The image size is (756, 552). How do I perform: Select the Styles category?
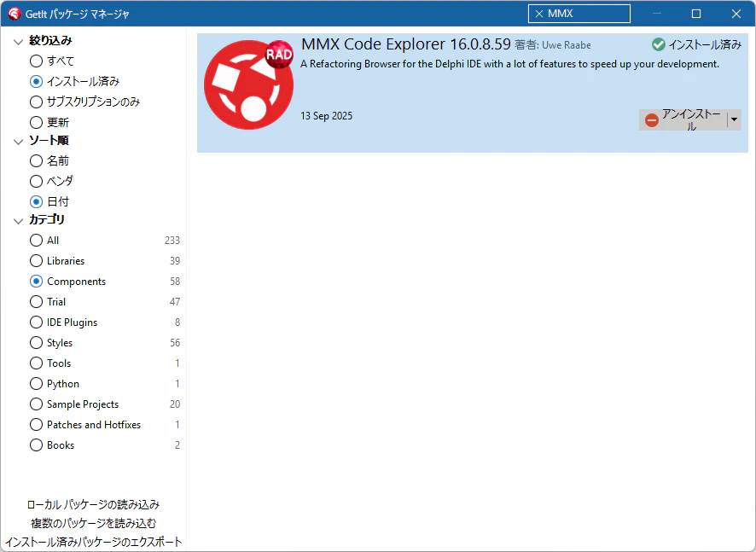tap(36, 343)
